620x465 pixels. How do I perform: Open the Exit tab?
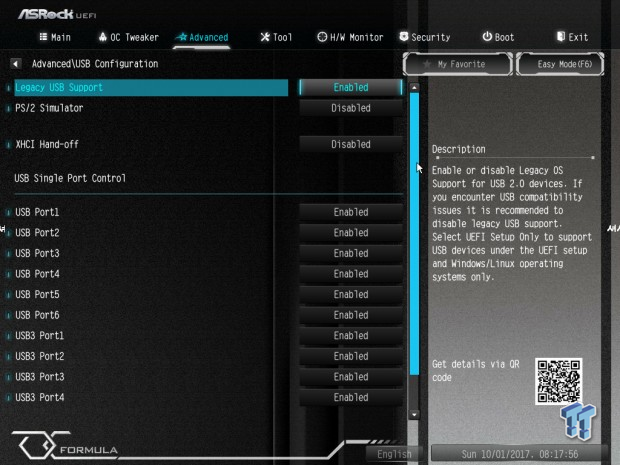point(572,37)
